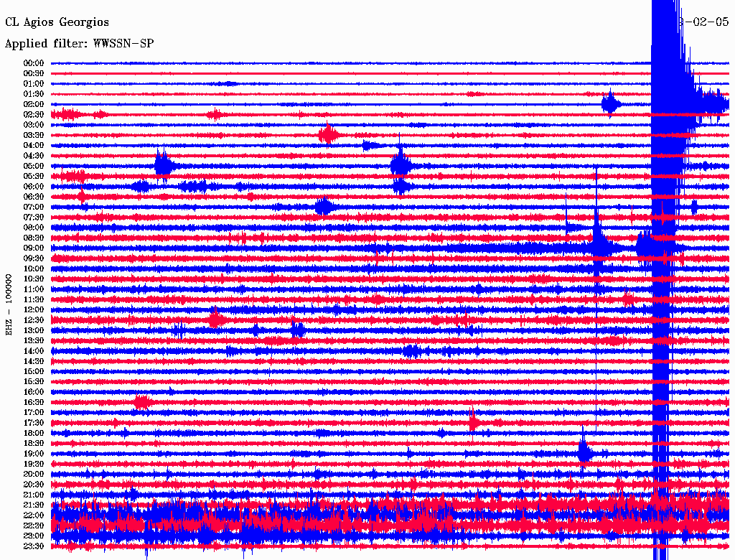Image resolution: width=735 pixels, height=560 pixels.
Task: Click the 03:30 time label
Action: point(34,135)
